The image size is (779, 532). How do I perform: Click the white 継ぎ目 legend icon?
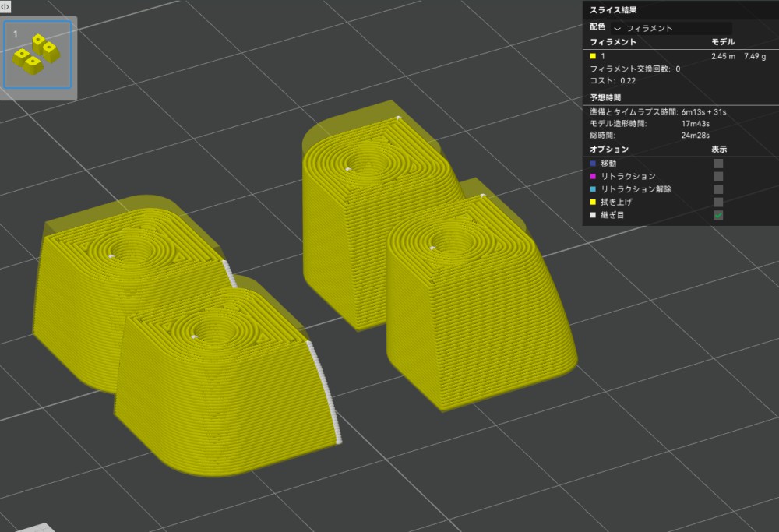594,215
